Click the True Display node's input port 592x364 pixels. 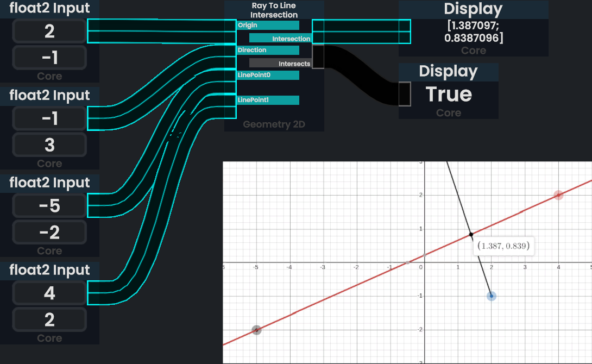click(x=405, y=93)
